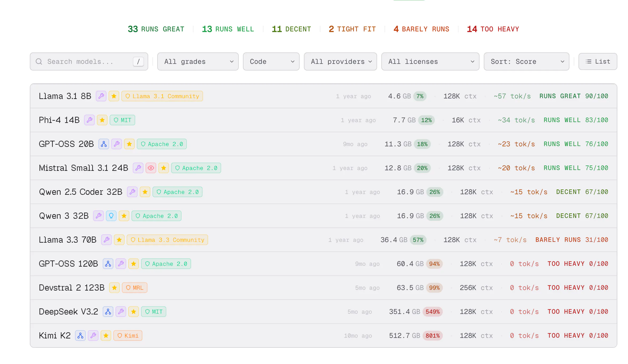
Task: Click the network icon beside Kimi K2
Action: point(80,336)
